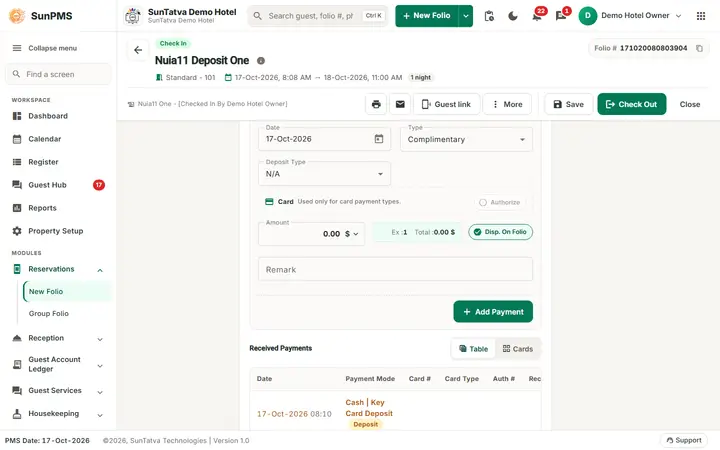The width and height of the screenshot is (720, 450).
Task: Click the Close button
Action: 690,104
